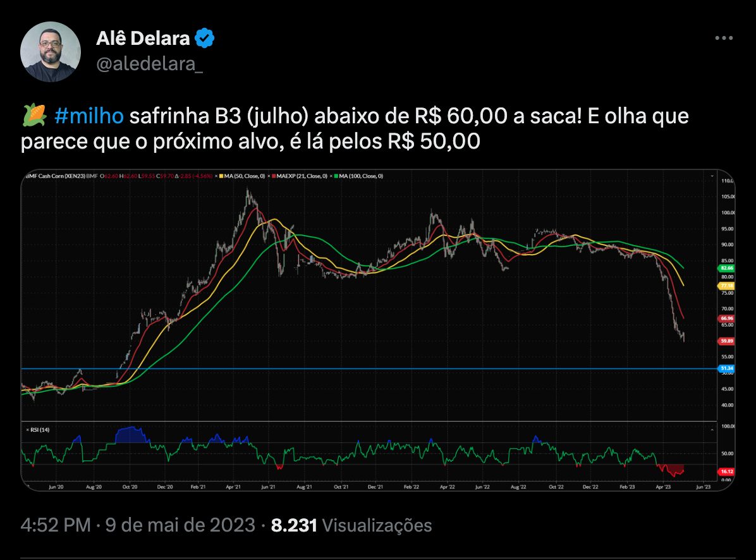Click the BMF Cash Corn (XEN23) title
This screenshot has width=756, height=560.
tap(56, 176)
